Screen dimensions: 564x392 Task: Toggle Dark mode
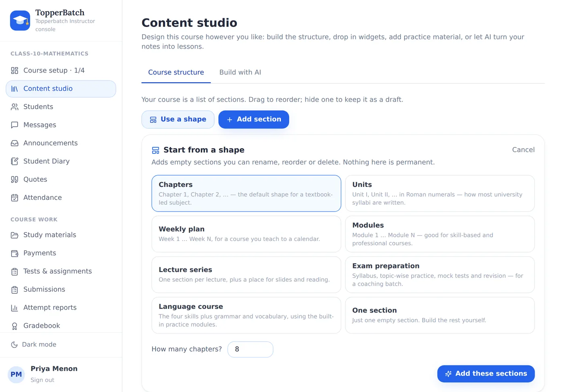pyautogui.click(x=34, y=344)
